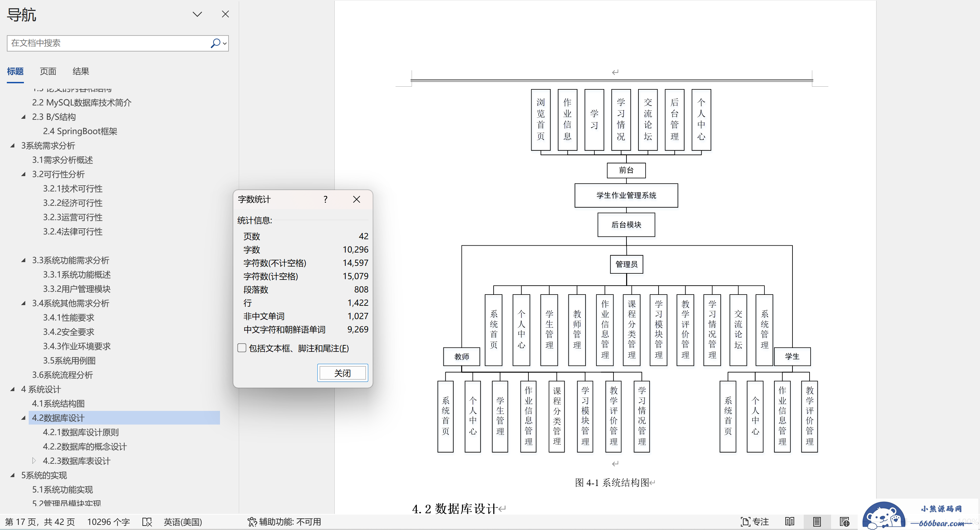Switch to Focus mode
Viewport: 980px width, 530px height.
pos(755,522)
